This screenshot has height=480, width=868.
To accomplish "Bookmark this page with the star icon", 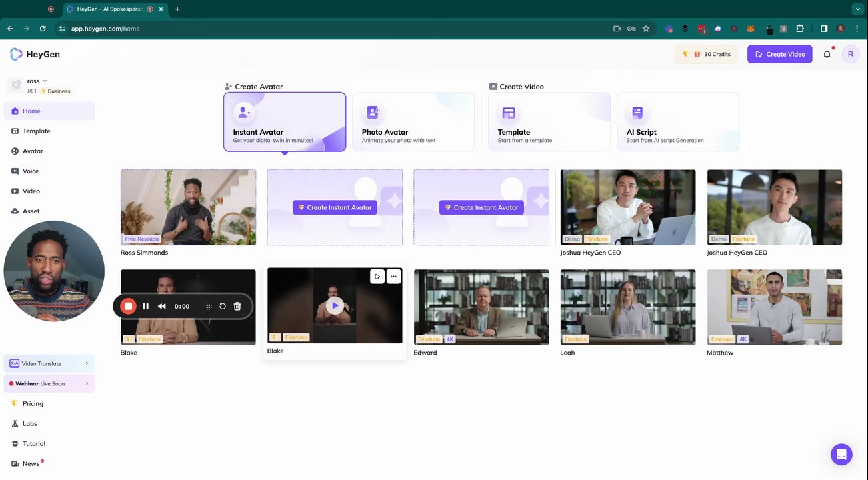I will (646, 29).
